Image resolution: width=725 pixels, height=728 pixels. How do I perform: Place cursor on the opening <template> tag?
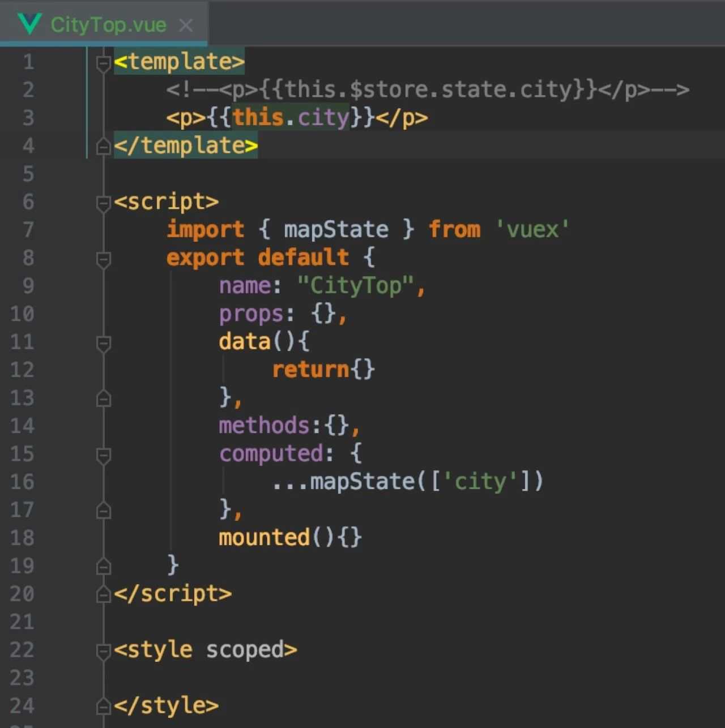point(179,61)
